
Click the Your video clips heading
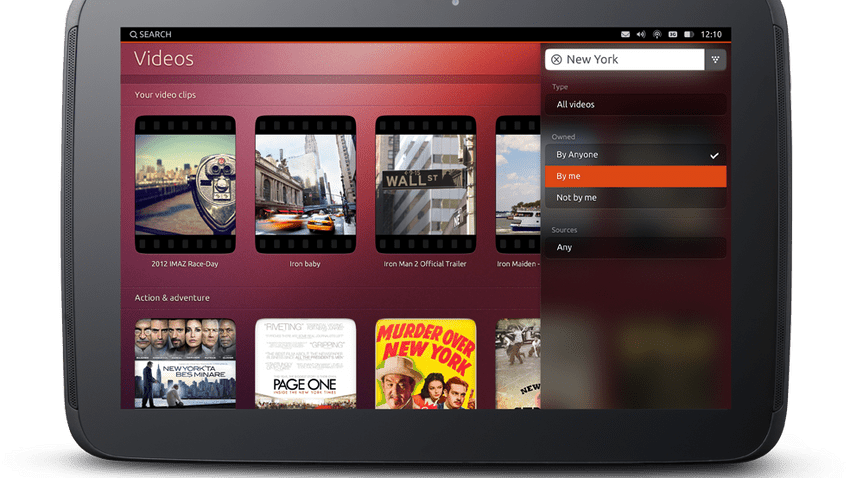[165, 95]
